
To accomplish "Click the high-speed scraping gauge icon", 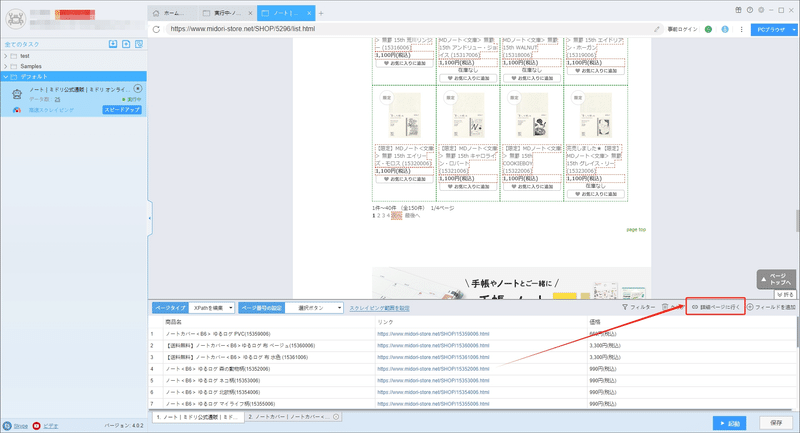I will (x=17, y=110).
